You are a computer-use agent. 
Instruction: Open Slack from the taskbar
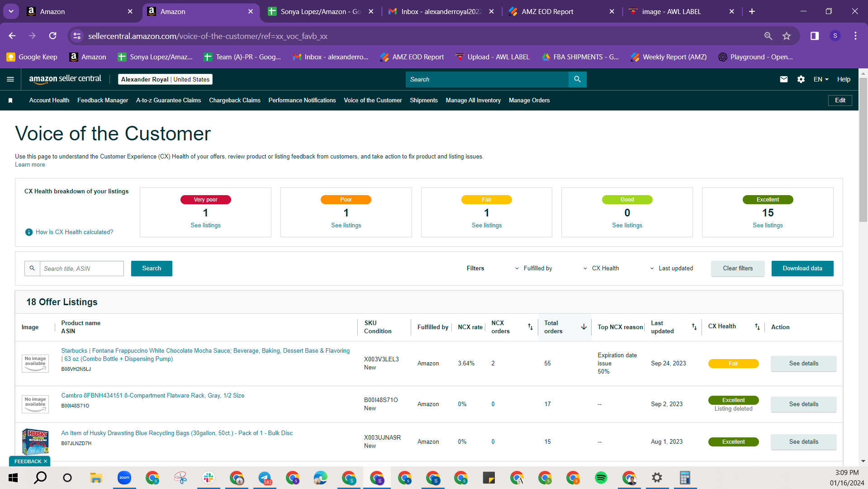[x=209, y=478]
